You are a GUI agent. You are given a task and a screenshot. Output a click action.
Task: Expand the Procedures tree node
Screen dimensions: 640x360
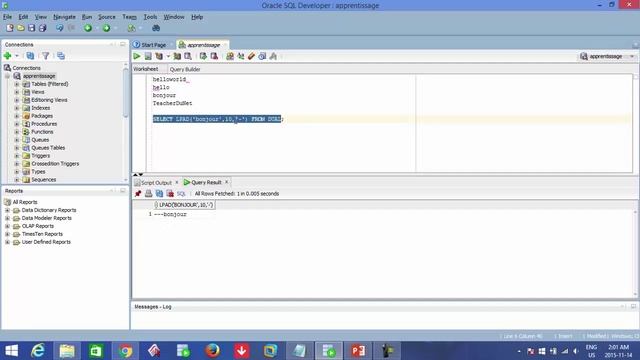click(x=17, y=124)
